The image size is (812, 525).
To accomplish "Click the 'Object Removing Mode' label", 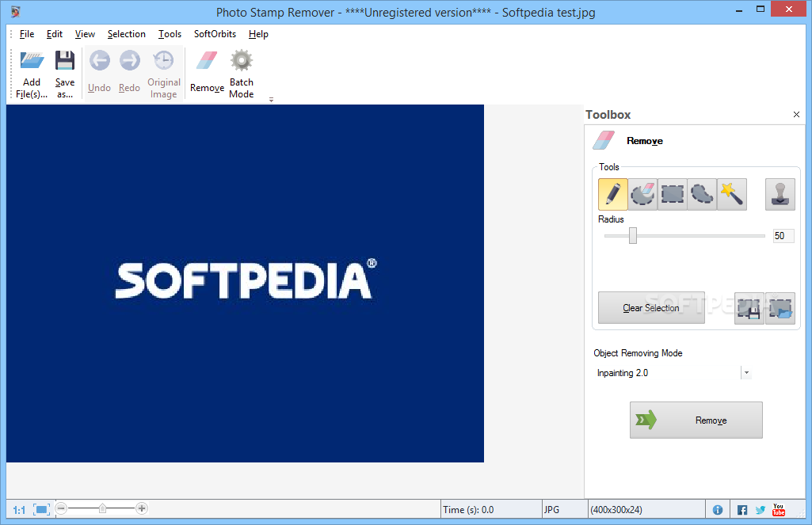I will pos(638,353).
